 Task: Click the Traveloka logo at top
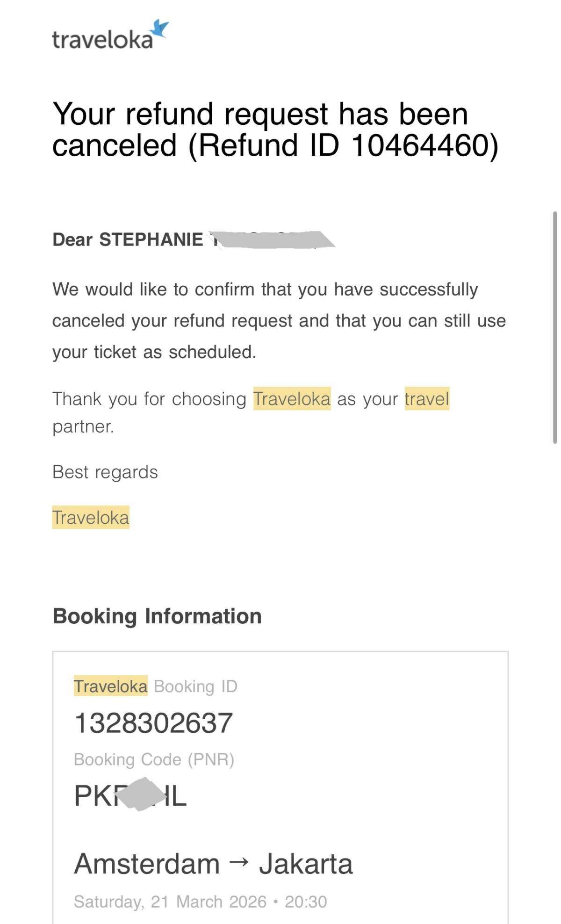click(x=109, y=36)
